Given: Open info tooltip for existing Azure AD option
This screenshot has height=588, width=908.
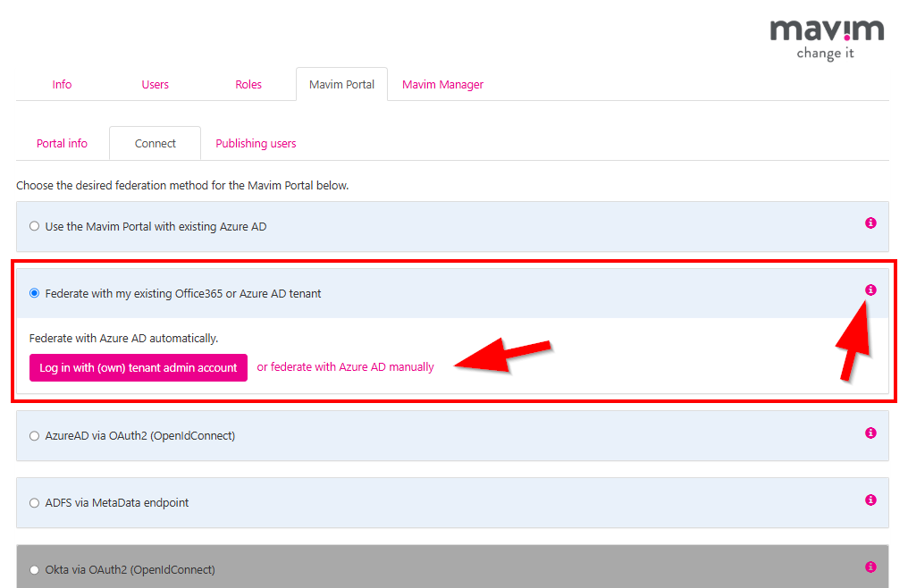Looking at the screenshot, I should point(870,223).
